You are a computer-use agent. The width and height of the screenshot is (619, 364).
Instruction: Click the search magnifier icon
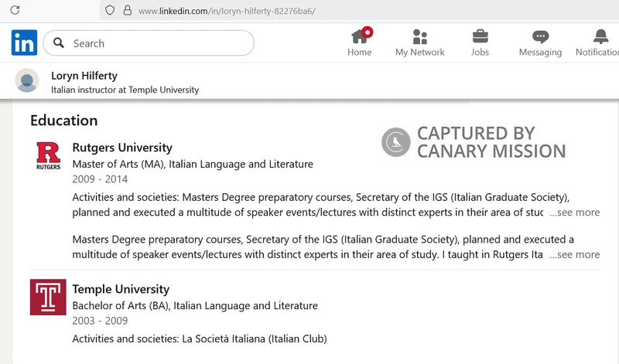[x=59, y=43]
